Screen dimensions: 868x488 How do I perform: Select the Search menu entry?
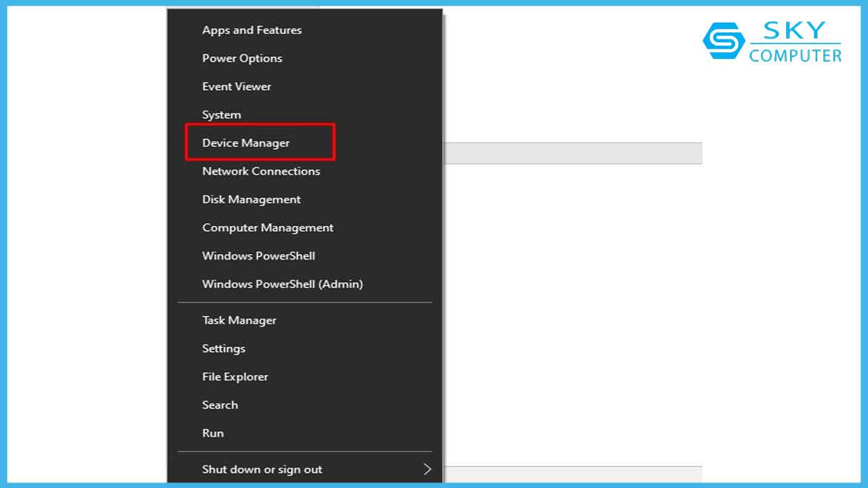[220, 405]
